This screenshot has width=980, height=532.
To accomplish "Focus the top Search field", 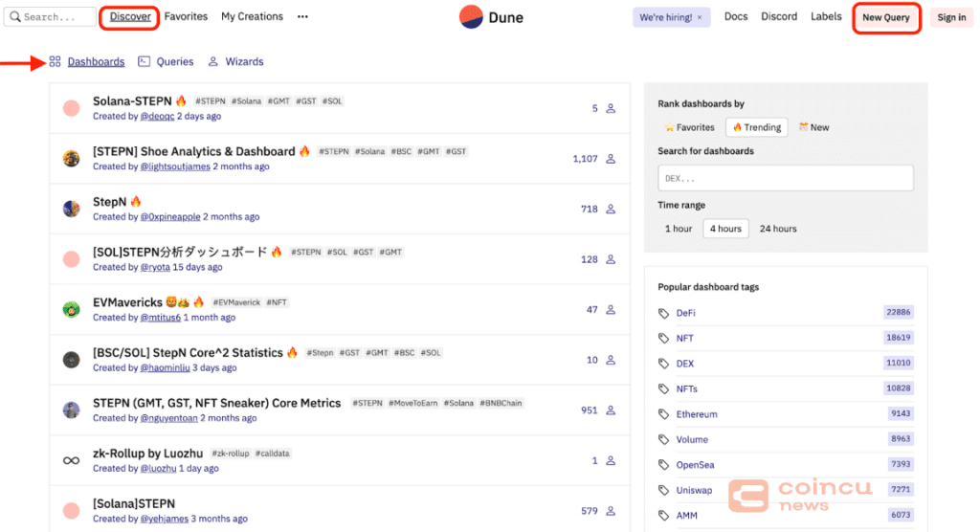I will point(50,17).
